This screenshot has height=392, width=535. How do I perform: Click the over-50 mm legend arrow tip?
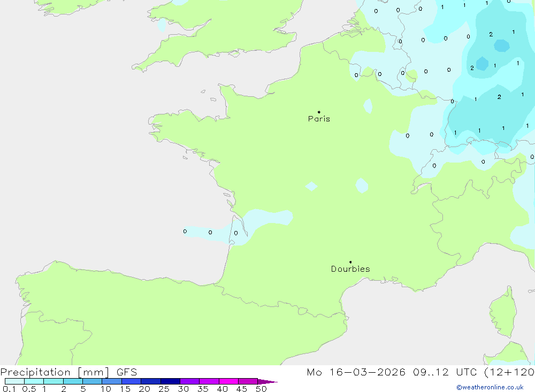pos(267,381)
